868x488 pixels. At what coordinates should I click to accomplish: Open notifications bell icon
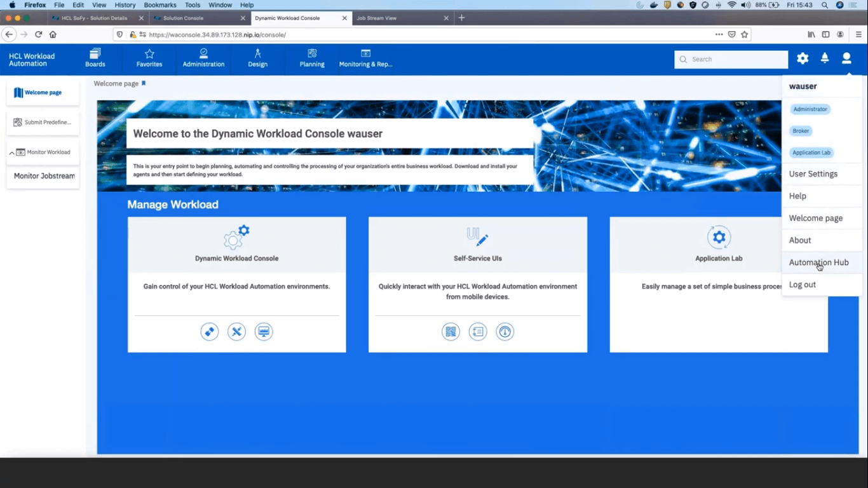tap(824, 58)
